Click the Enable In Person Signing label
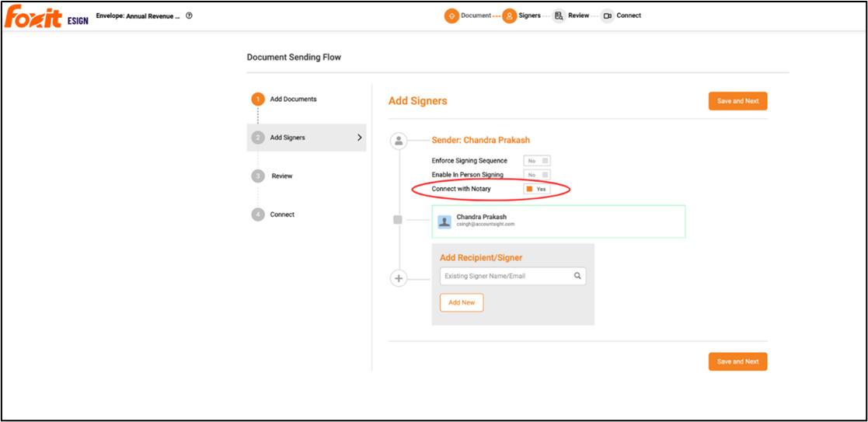Screen dimensions: 868x422 [x=468, y=174]
